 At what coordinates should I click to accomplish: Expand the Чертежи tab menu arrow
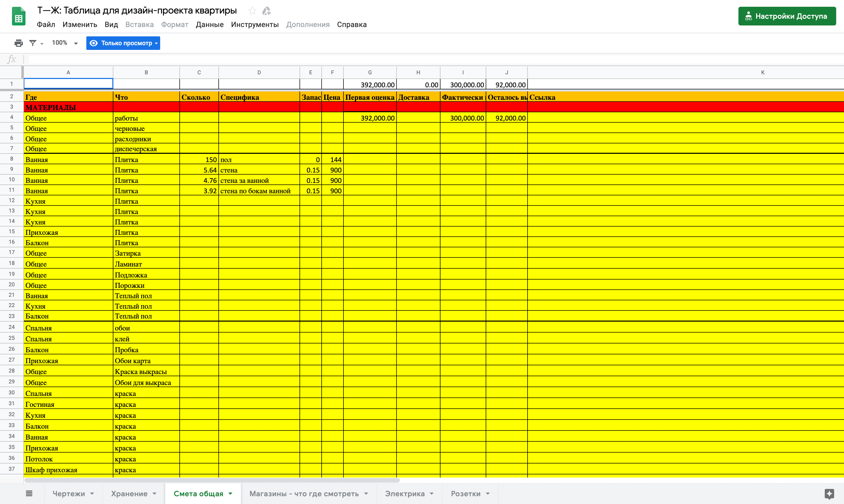click(92, 493)
